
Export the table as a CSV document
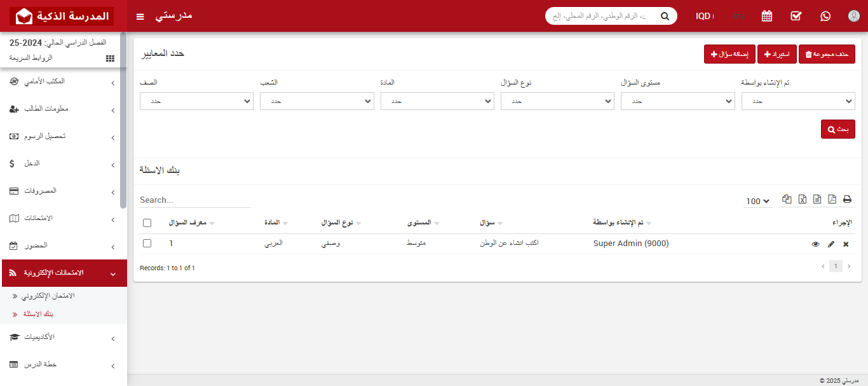coord(817,199)
